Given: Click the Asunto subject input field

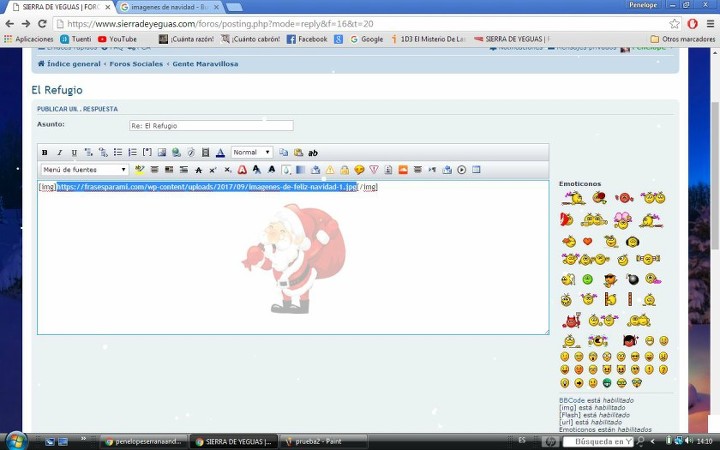Looking at the screenshot, I should pyautogui.click(x=211, y=125).
